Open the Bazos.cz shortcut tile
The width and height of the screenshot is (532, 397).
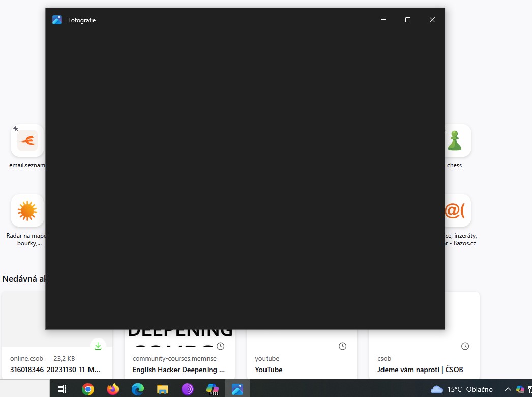click(x=457, y=211)
